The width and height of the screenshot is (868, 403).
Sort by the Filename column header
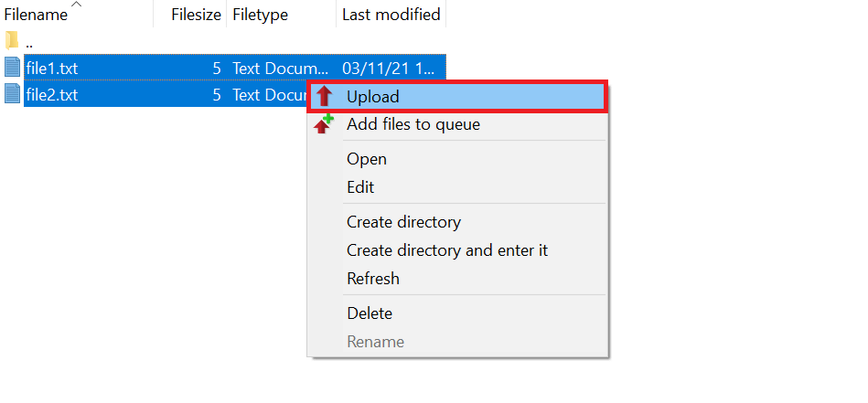[x=37, y=16]
